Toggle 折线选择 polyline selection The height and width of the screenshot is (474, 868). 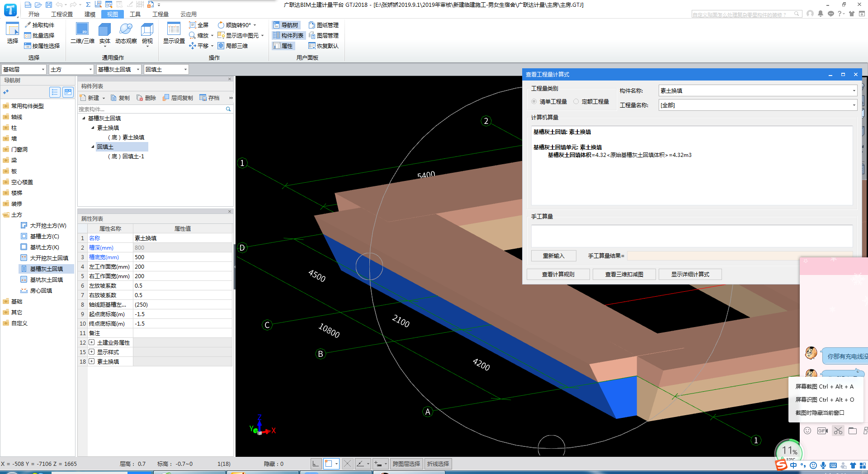pyautogui.click(x=438, y=464)
